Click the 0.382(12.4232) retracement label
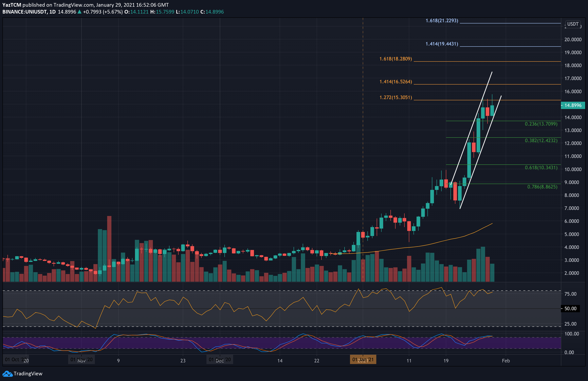This screenshot has height=381, width=588. coord(541,140)
